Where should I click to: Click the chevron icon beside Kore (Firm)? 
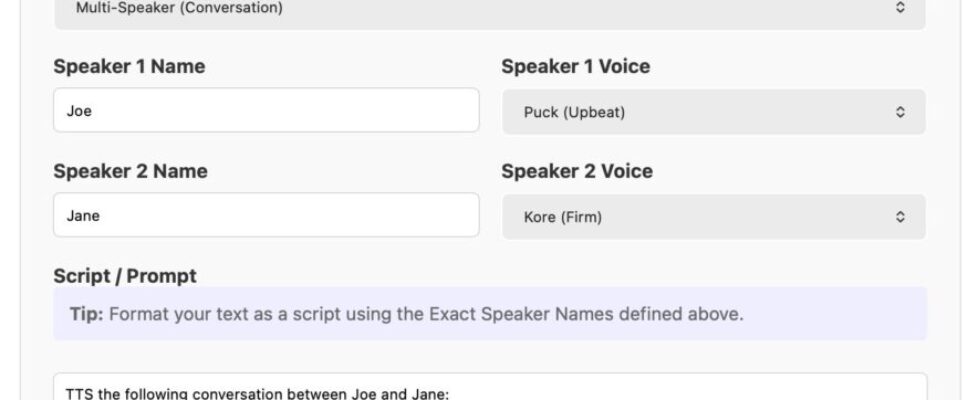(x=900, y=216)
